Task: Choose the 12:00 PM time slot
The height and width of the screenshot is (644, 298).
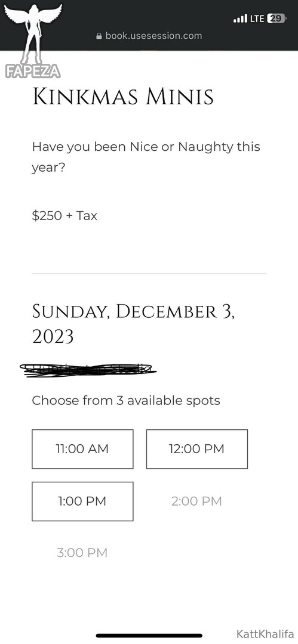Action: pyautogui.click(x=196, y=449)
